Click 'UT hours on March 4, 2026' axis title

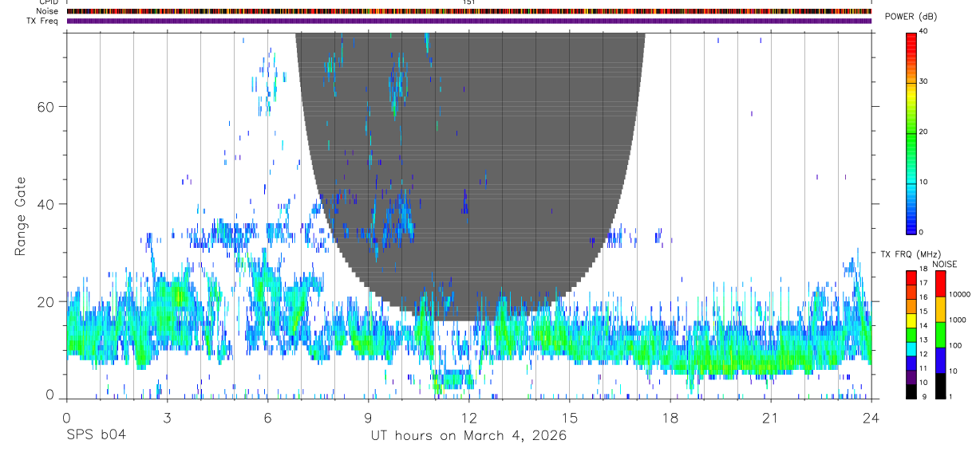coord(468,436)
